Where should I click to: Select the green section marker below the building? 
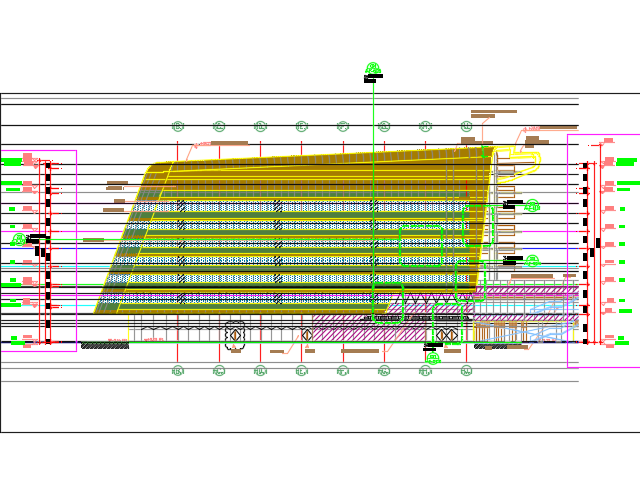432,357
